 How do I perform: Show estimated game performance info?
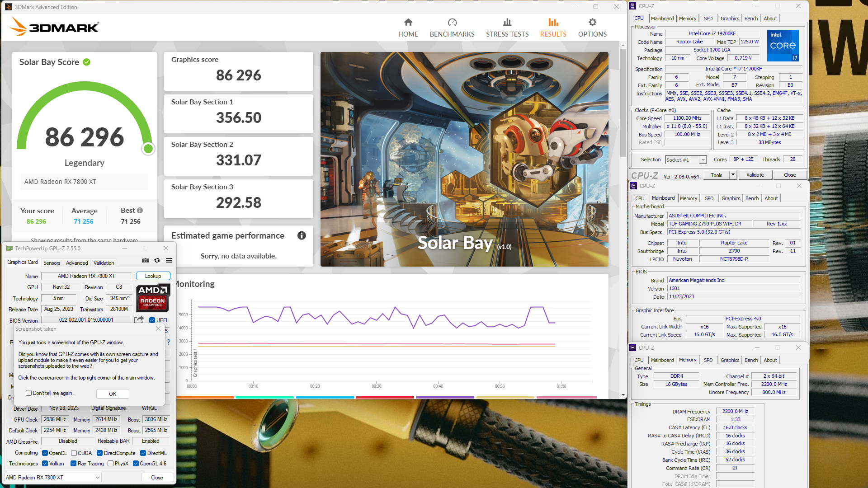point(302,235)
